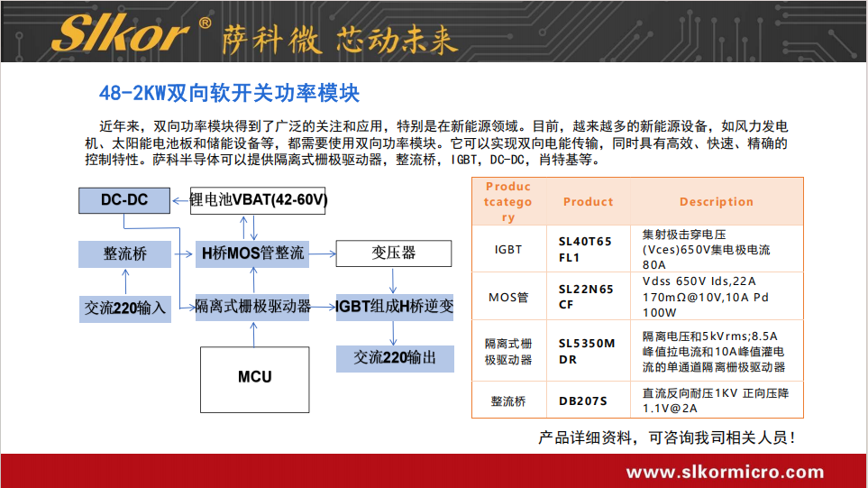Click the 萨科微 芯动未来 slogan text
The height and width of the screenshot is (488, 868).
[339, 41]
